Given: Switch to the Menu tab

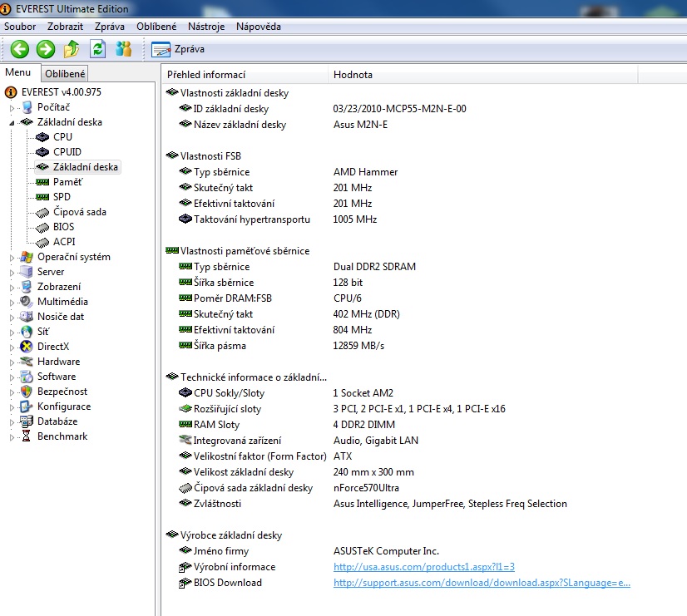Looking at the screenshot, I should (x=18, y=72).
